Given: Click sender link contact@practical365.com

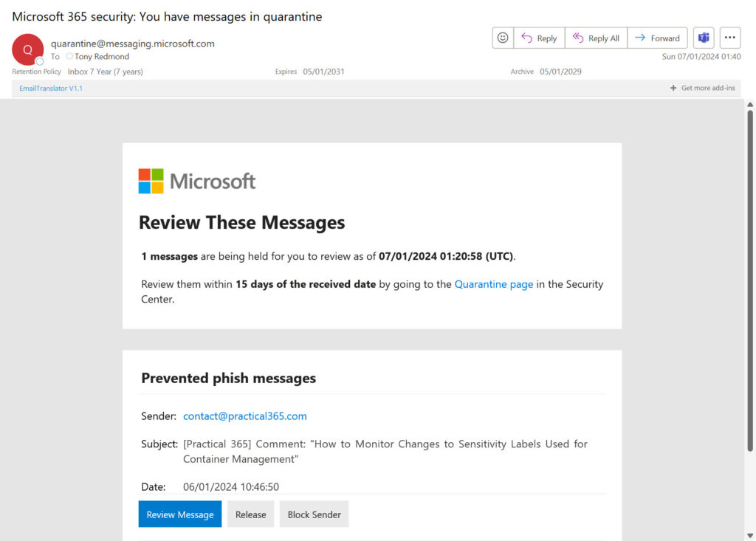Looking at the screenshot, I should [x=245, y=416].
